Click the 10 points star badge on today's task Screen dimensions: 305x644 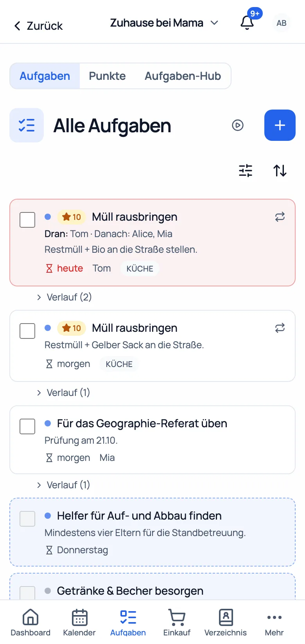click(x=72, y=217)
